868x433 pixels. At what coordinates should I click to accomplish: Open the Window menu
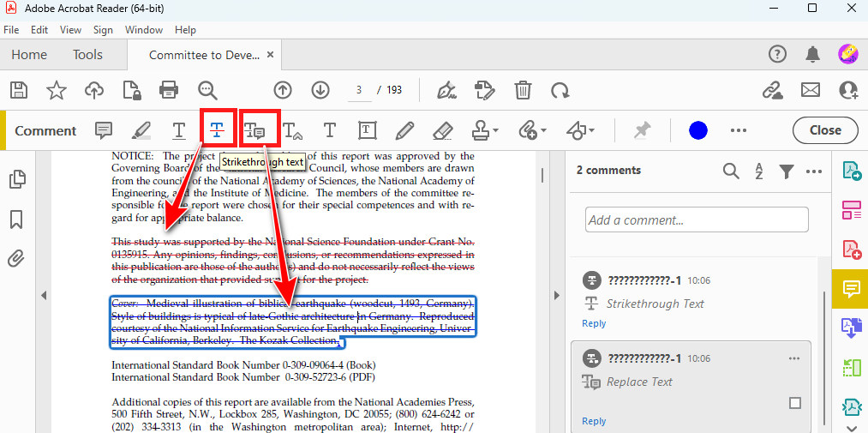143,29
